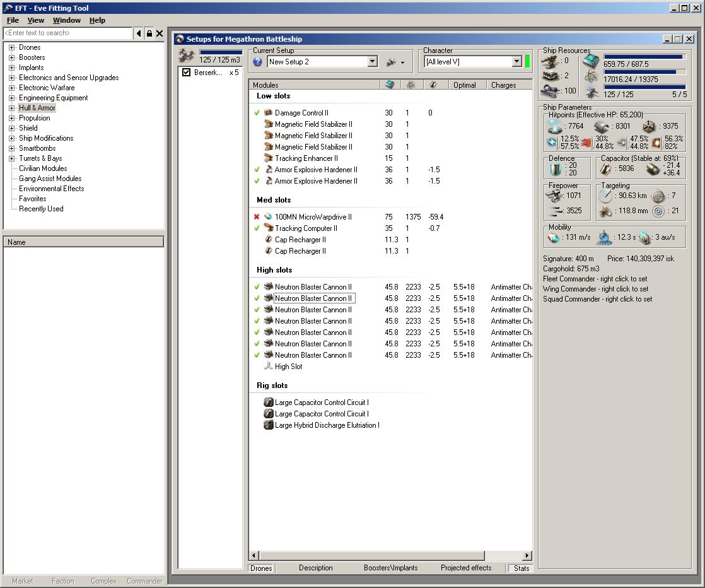
Task: Open the Current Setup dropdown
Action: tap(372, 62)
